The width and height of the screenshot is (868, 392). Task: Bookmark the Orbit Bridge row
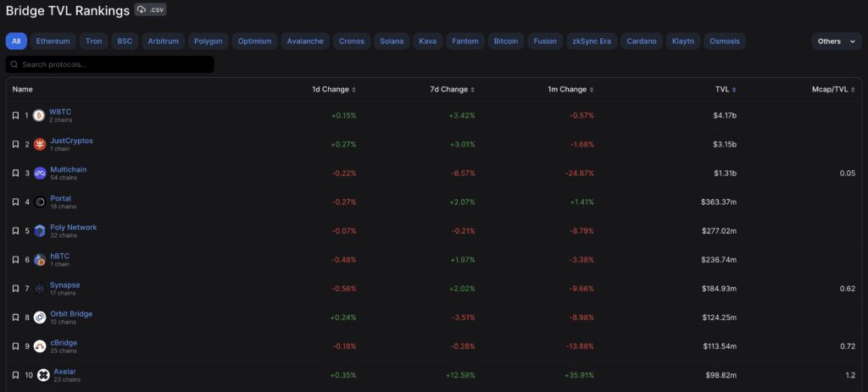coord(15,317)
